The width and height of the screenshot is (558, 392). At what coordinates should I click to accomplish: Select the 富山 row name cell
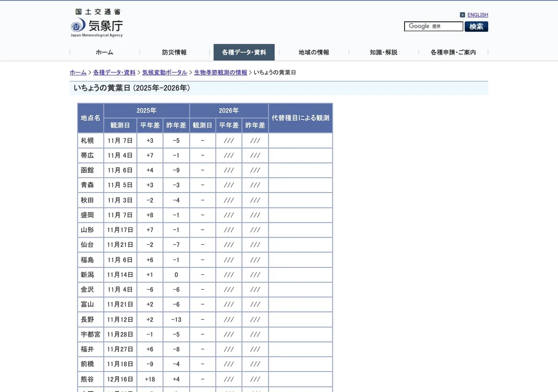91,305
